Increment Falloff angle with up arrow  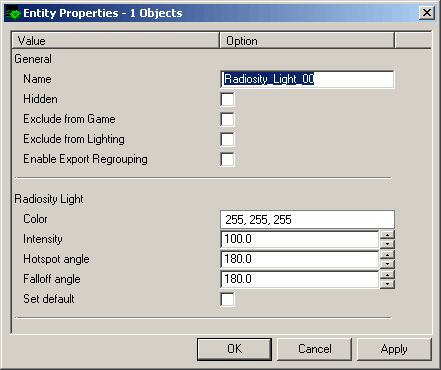click(x=387, y=275)
